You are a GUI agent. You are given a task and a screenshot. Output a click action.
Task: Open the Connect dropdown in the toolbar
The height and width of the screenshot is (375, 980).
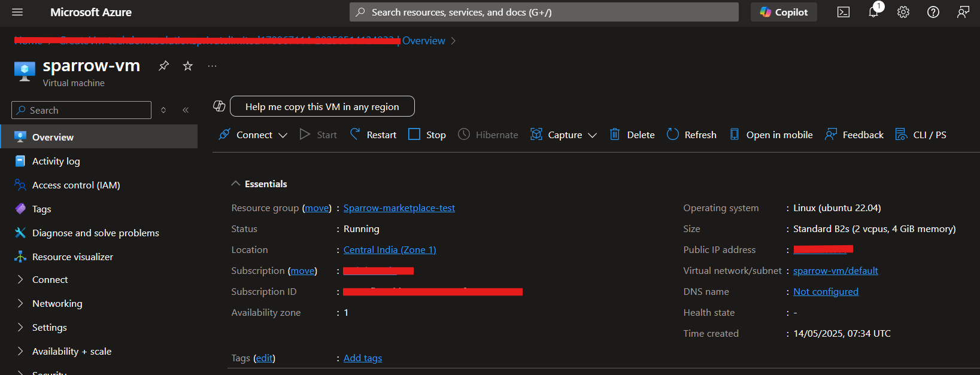pyautogui.click(x=253, y=135)
